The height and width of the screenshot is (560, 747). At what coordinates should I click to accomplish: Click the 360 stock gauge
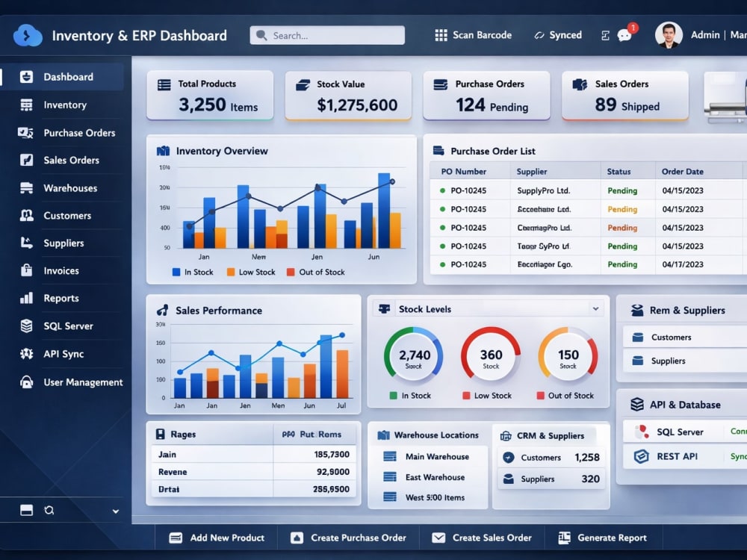coord(491,355)
